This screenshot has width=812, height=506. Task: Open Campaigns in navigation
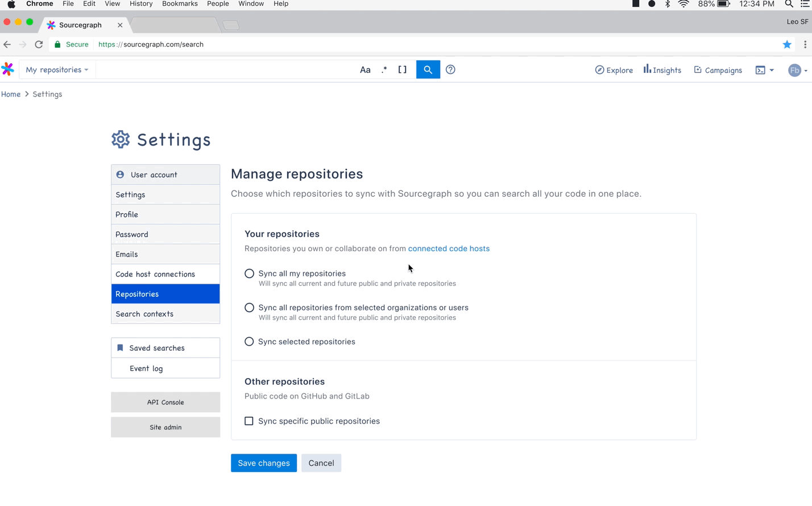pyautogui.click(x=718, y=70)
